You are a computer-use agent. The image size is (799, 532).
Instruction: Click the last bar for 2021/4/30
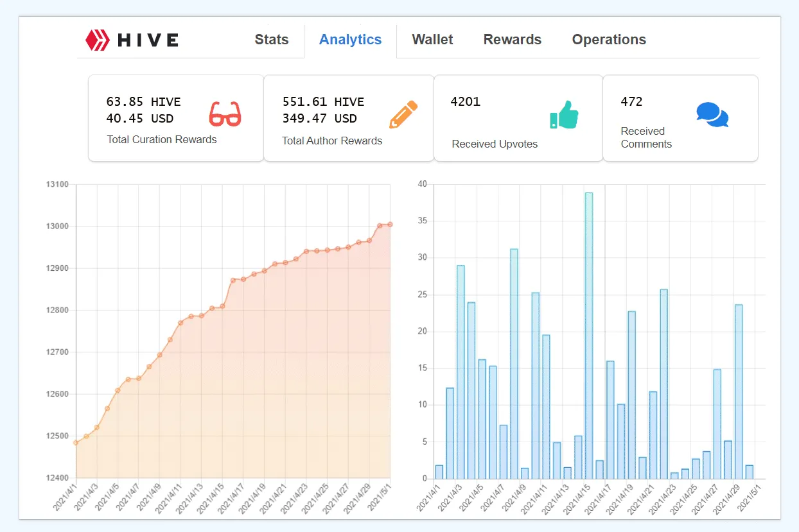pos(750,472)
